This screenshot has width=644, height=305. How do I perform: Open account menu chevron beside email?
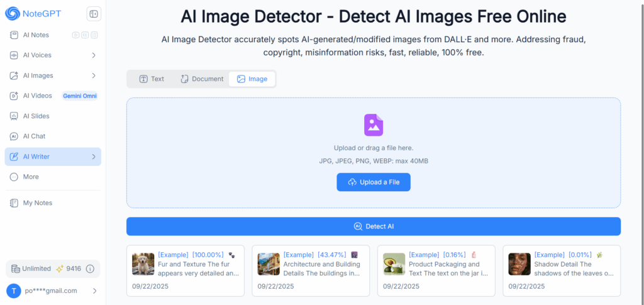(x=94, y=291)
